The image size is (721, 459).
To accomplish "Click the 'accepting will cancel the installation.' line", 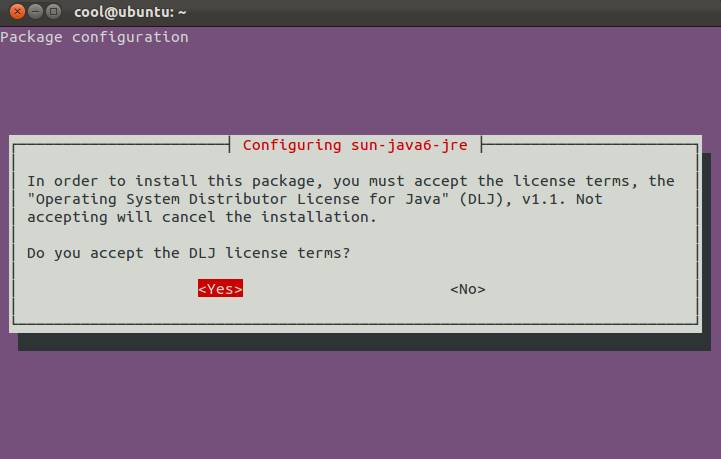I will (x=202, y=217).
